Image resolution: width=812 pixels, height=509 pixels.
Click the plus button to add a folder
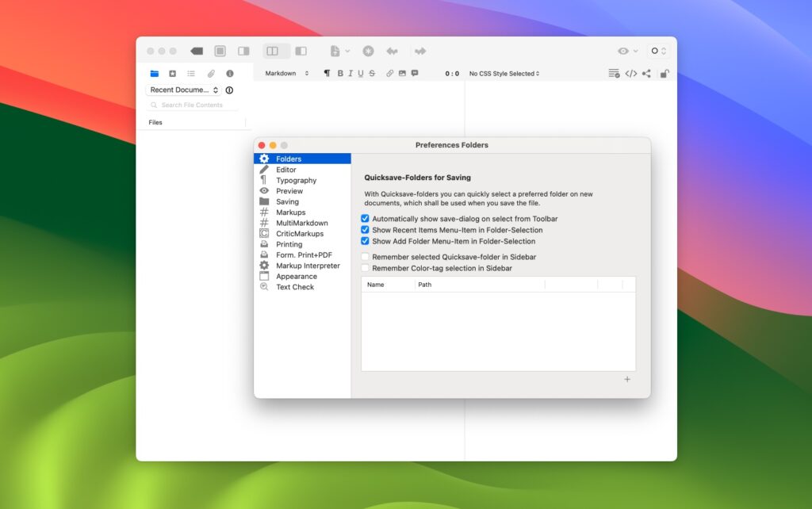(627, 380)
